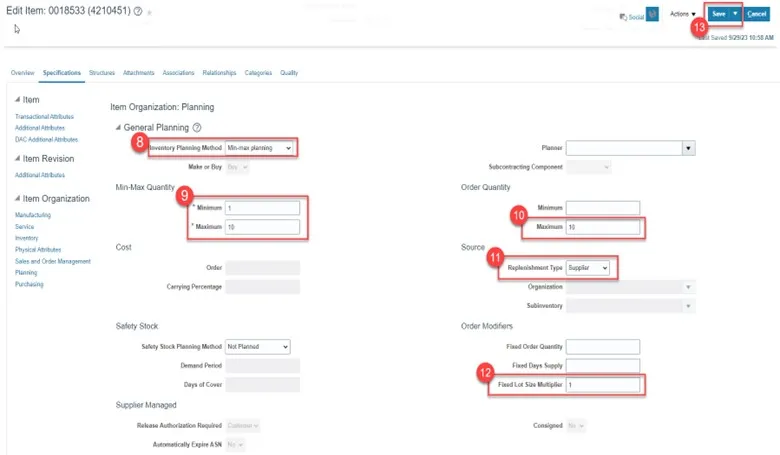Click the Carrying Percentage field

click(262, 286)
